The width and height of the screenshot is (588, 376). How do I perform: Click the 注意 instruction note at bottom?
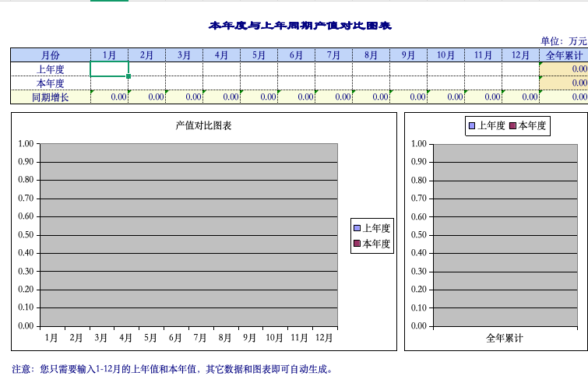click(x=172, y=369)
